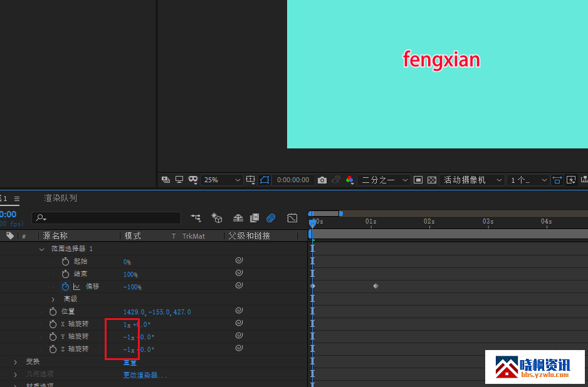Click the TrkMat column header
Image resolution: width=588 pixels, height=387 pixels.
194,236
